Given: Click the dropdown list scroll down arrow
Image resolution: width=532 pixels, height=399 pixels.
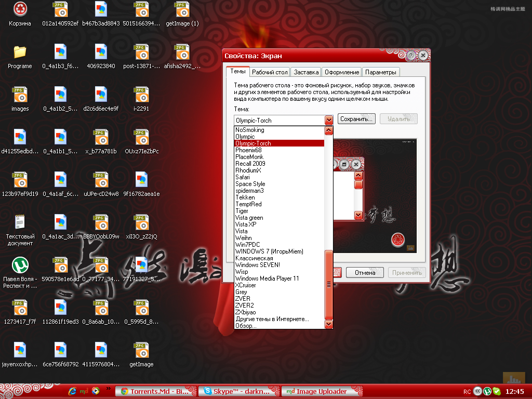Looking at the screenshot, I should coord(328,324).
